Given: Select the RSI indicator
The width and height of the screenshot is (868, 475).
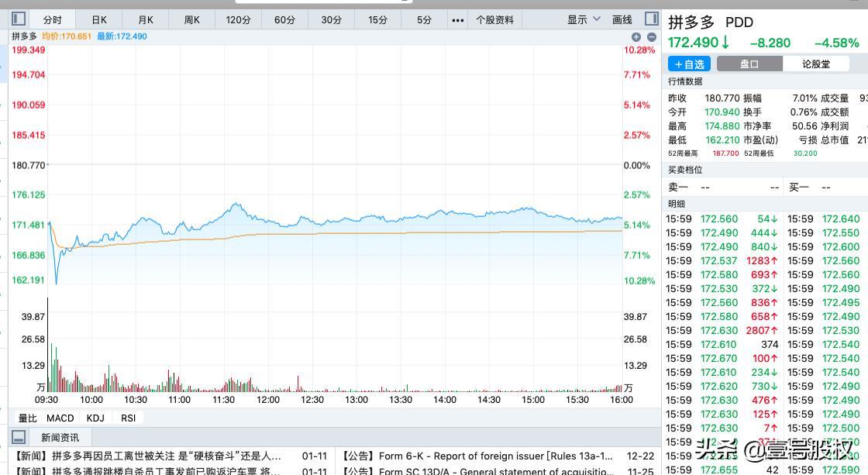Looking at the screenshot, I should click(x=128, y=418).
